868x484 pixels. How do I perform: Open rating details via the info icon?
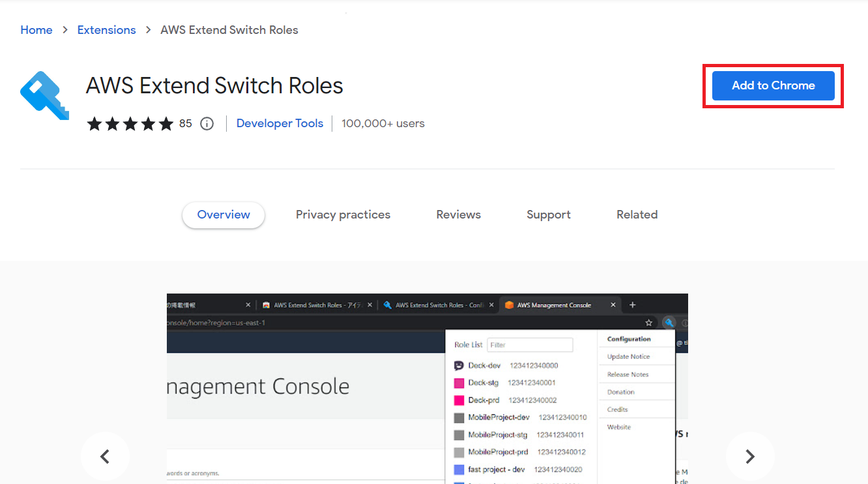click(207, 123)
